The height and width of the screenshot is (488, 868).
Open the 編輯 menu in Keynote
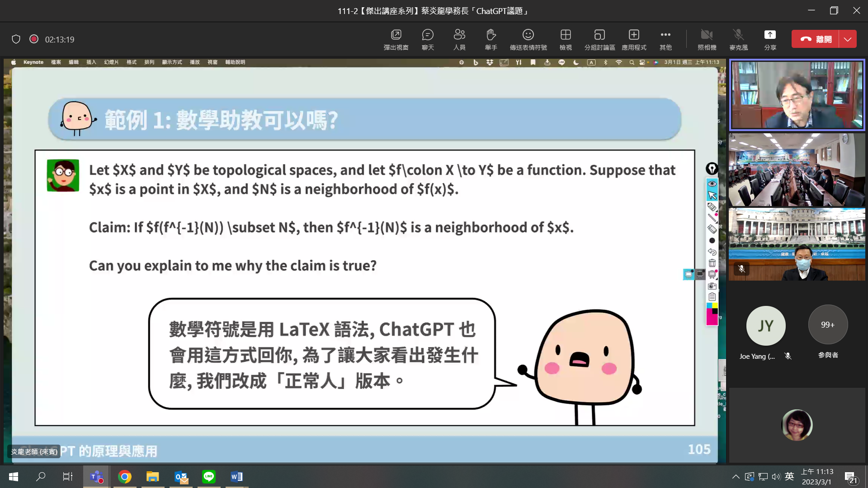[x=74, y=62]
